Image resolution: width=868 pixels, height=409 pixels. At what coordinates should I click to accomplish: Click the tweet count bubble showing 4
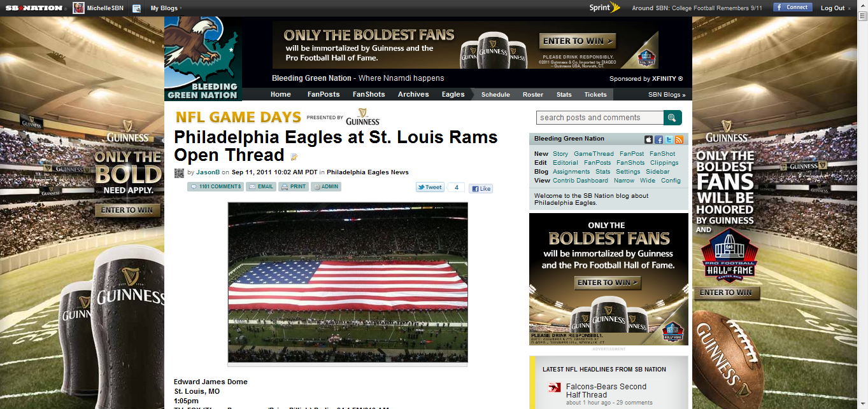[457, 187]
